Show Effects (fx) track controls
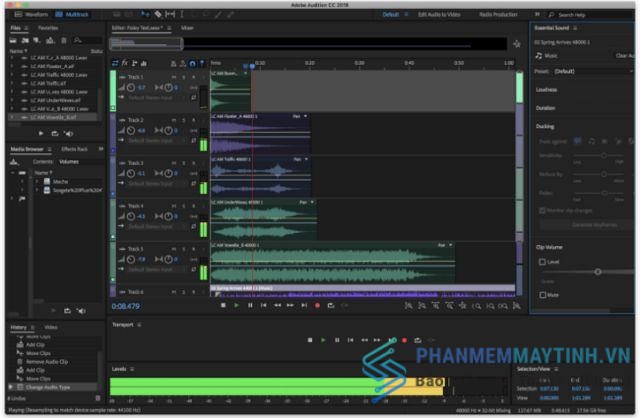The width and height of the screenshot is (640, 418). point(124,63)
